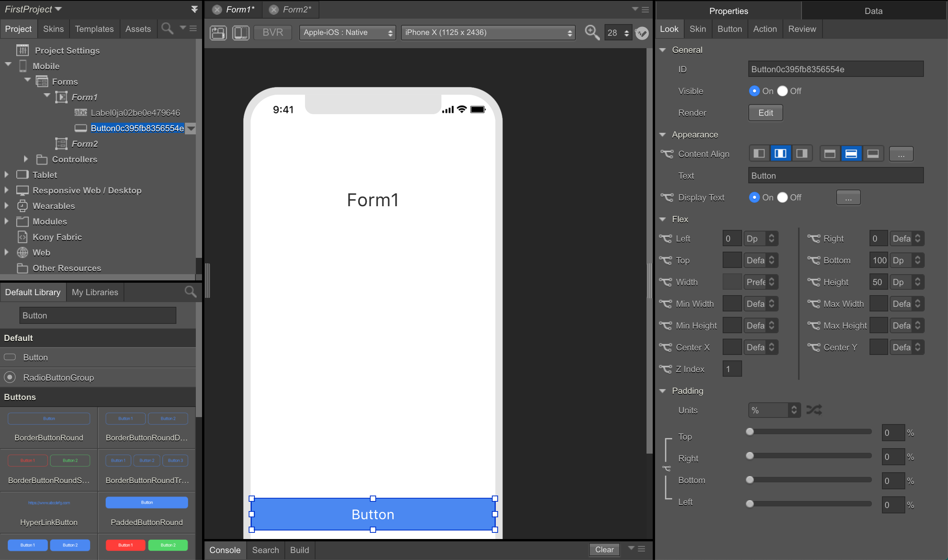Image resolution: width=948 pixels, height=560 pixels.
Task: Click the padding units shuffle icon
Action: 814,410
